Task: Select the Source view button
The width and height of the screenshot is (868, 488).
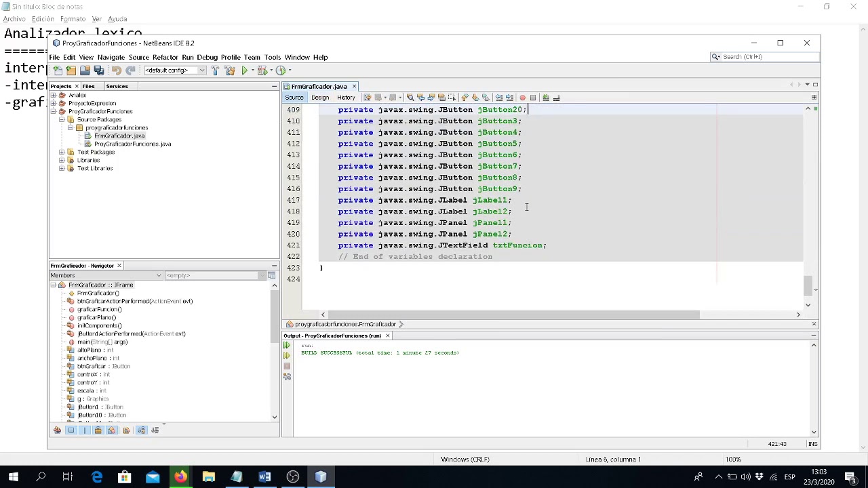Action: (294, 98)
